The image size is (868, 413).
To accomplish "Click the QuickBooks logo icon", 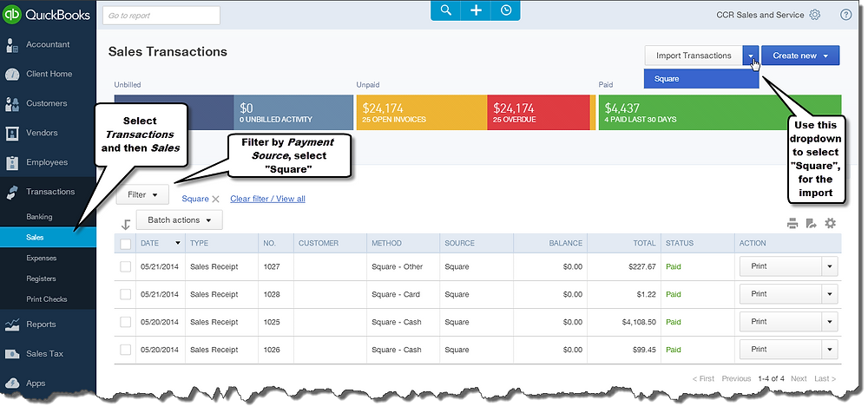I will (x=12, y=15).
